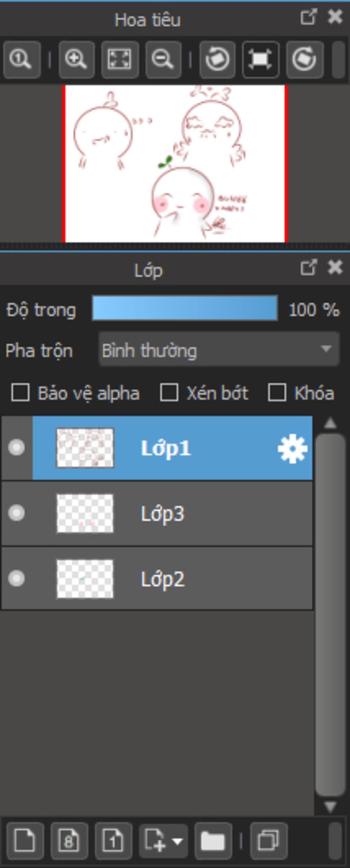Reset navigator zoom to 100%

coord(22,60)
